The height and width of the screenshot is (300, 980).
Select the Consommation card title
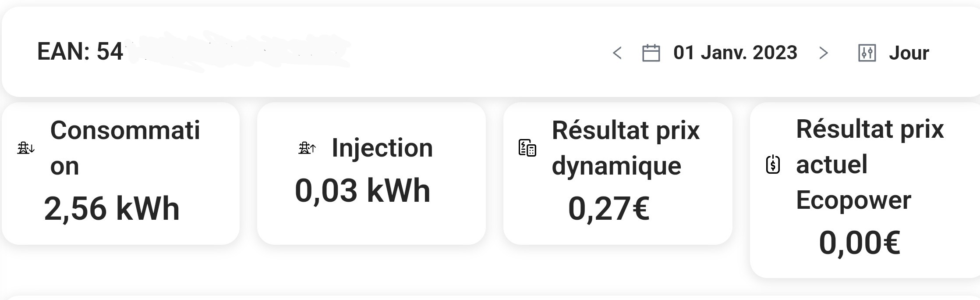[125, 148]
